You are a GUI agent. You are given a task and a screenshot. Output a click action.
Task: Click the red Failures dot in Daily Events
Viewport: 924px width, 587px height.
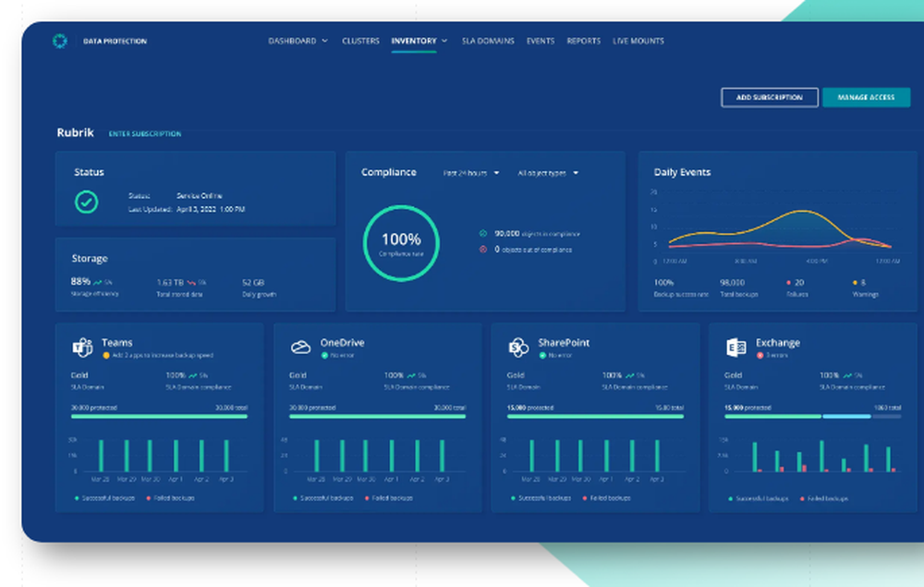coord(788,283)
